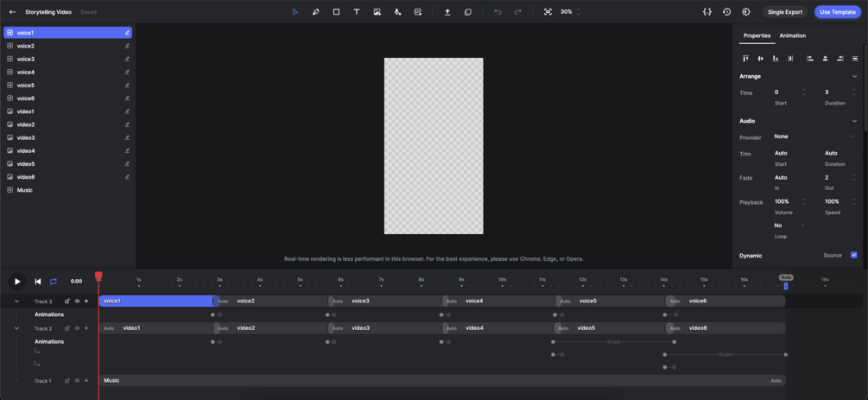This screenshot has width=868, height=400.
Task: Select voice4 in the element list
Action: coord(67,72)
